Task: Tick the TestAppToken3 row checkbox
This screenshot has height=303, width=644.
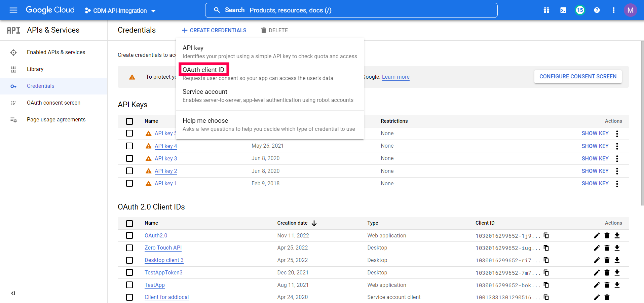Action: 129,272
